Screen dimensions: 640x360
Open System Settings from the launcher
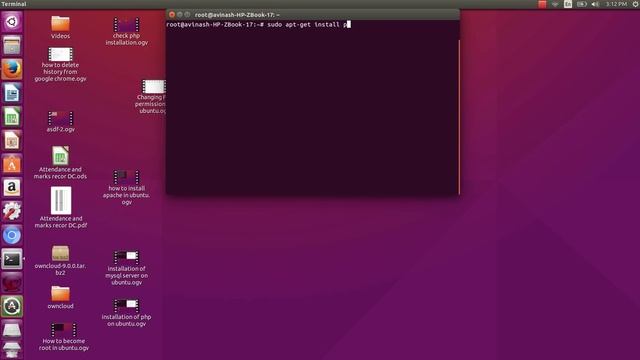12,211
